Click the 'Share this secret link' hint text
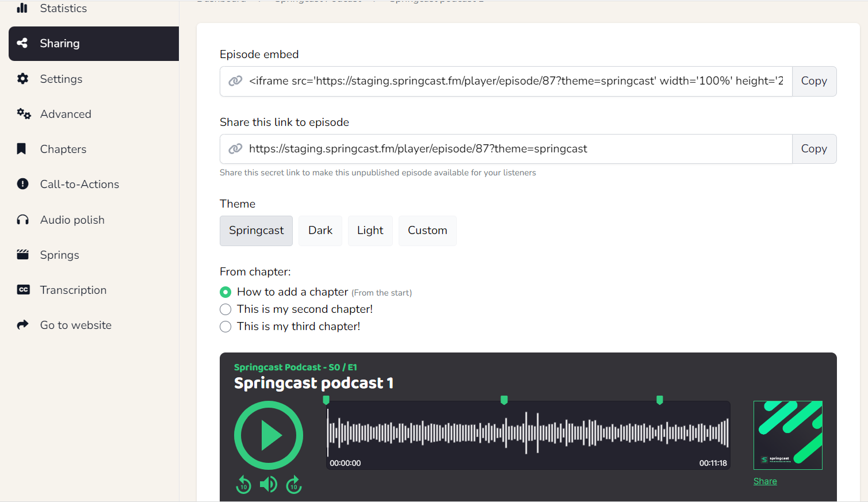This screenshot has height=502, width=868. 378,173
